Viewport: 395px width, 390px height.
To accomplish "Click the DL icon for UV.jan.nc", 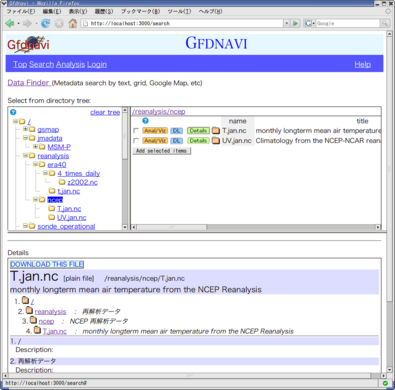I will [176, 141].
